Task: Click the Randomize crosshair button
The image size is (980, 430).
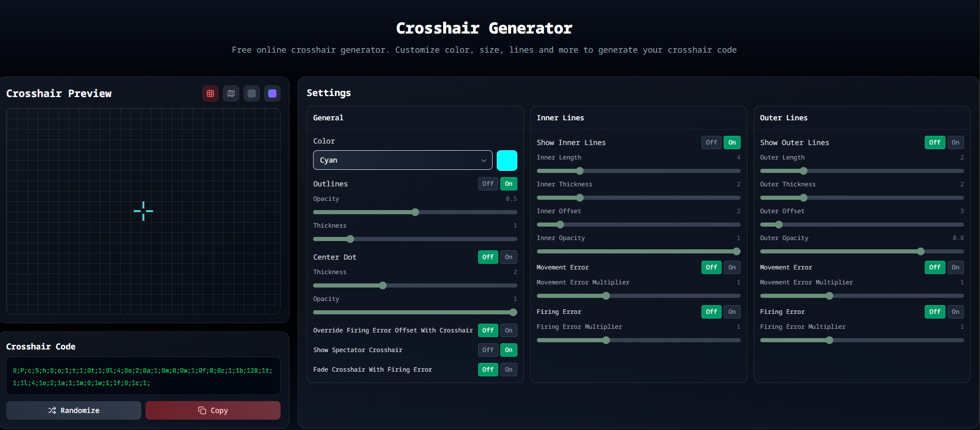Action: click(x=74, y=410)
